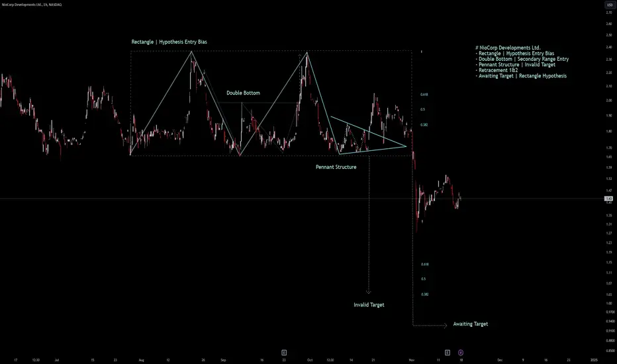Click the 'Nov' label on time axis

click(412, 360)
